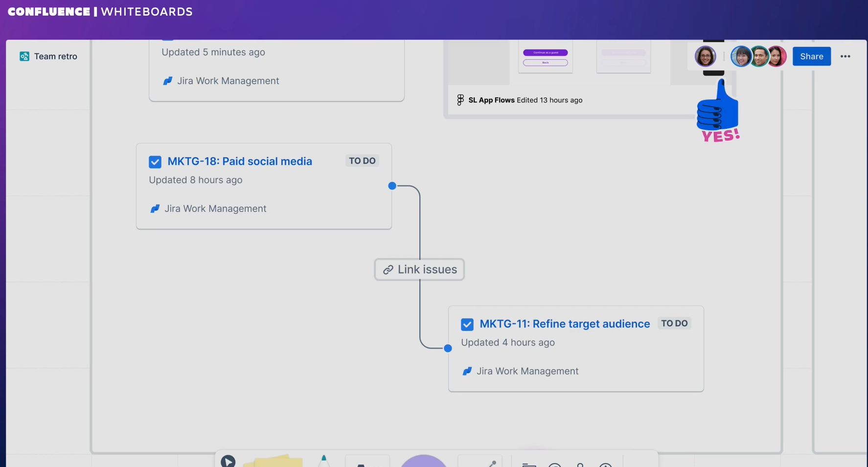Screen dimensions: 868x467
Task: Open the three-dot more options menu
Action: 845,56
